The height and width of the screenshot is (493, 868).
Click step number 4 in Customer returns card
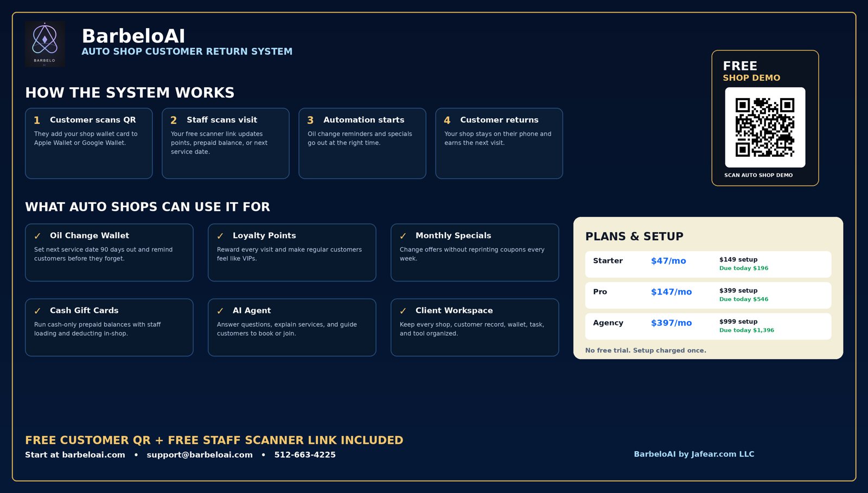pos(447,120)
